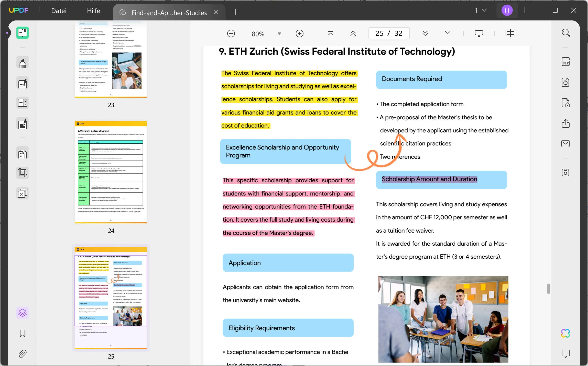Select the Crop Pages tool

pos(23,173)
